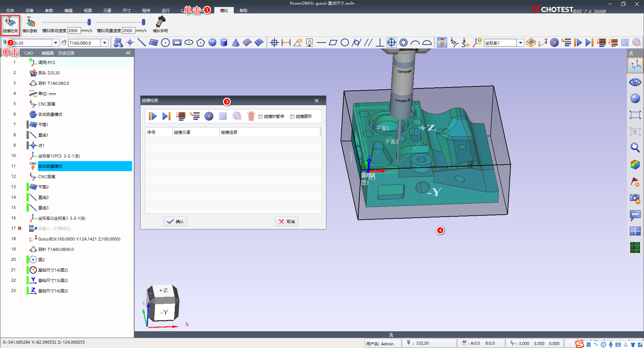
Task: Select the cone feature tool
Action: (236, 43)
